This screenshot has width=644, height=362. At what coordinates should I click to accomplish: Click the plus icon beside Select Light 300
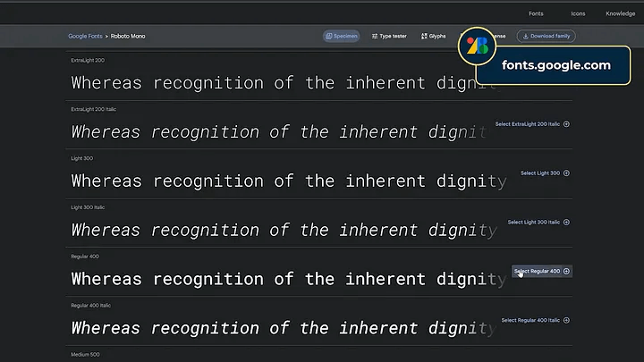coord(566,173)
